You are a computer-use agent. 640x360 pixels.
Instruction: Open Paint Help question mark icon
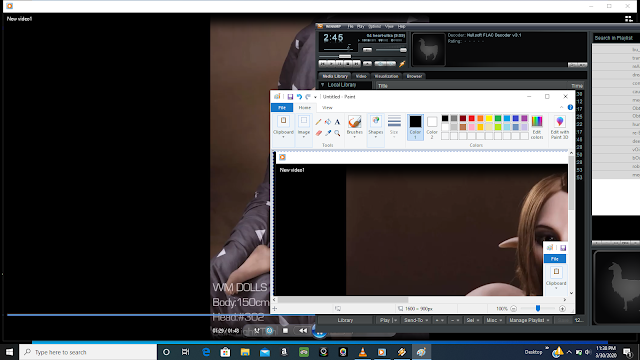point(570,107)
